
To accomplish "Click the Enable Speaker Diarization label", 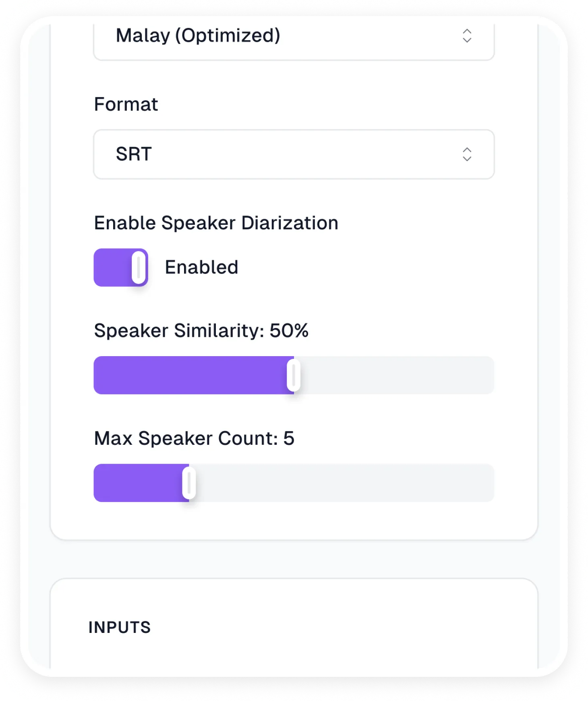I will 216,223.
